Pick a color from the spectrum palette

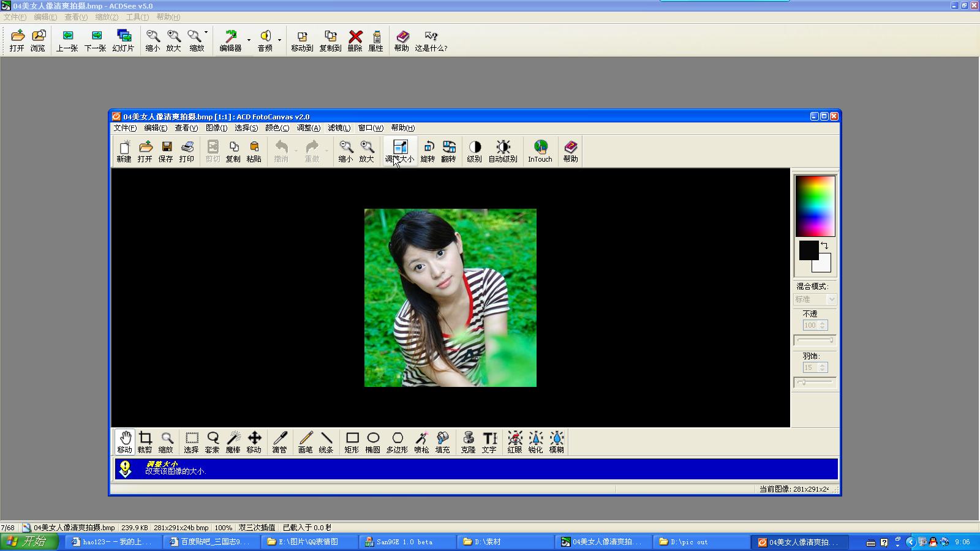point(815,206)
